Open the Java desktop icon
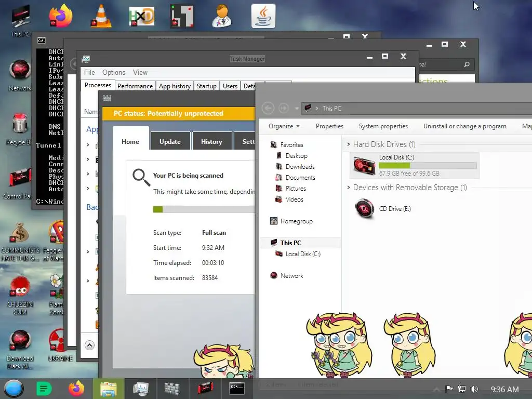The height and width of the screenshot is (399, 532). coord(263,16)
